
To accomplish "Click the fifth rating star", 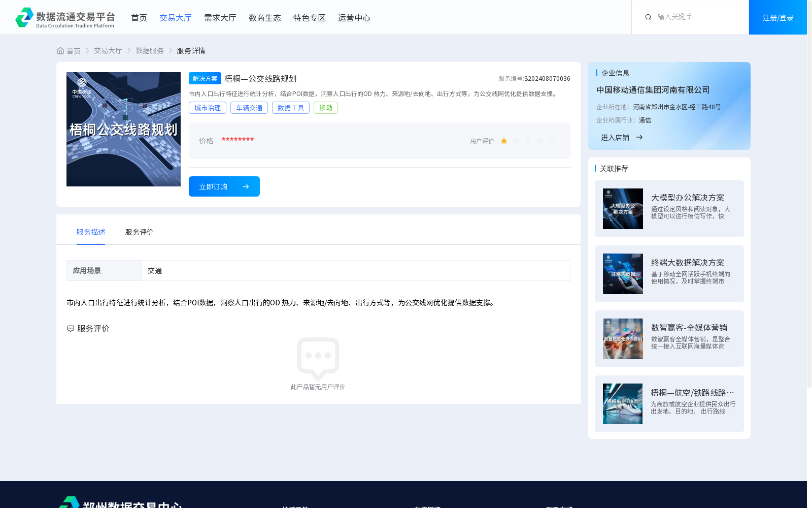I will coord(553,141).
